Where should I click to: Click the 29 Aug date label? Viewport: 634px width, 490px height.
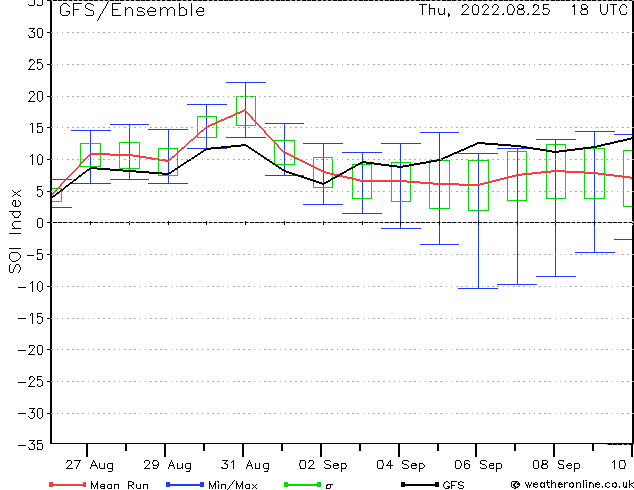point(167,465)
